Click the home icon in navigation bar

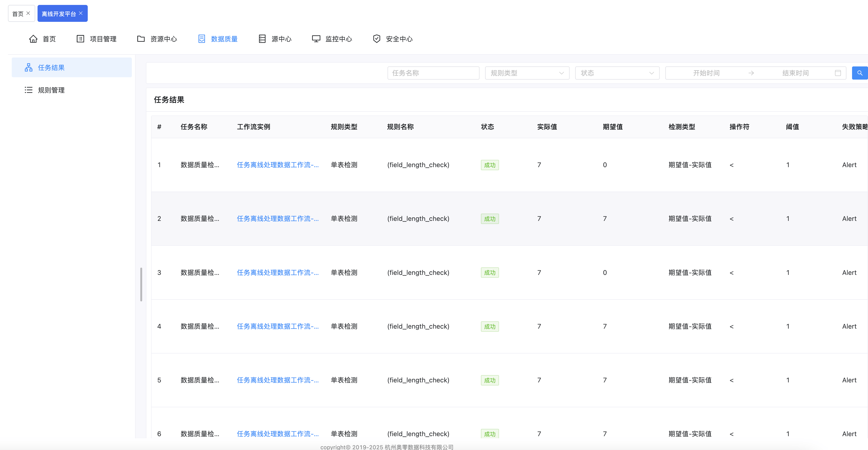click(x=33, y=39)
